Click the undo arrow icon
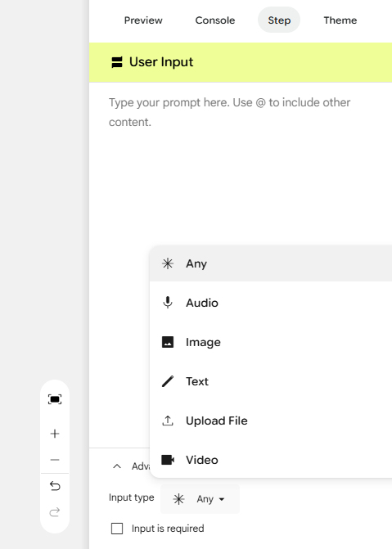 pyautogui.click(x=55, y=486)
